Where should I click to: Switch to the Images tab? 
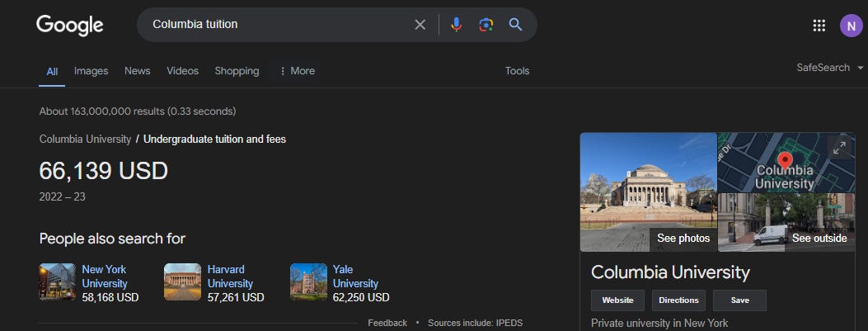(91, 71)
